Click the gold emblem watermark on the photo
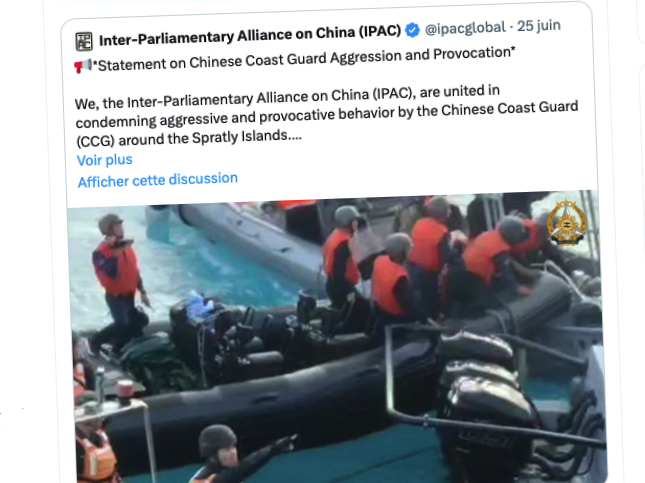The image size is (645, 483). point(567,223)
